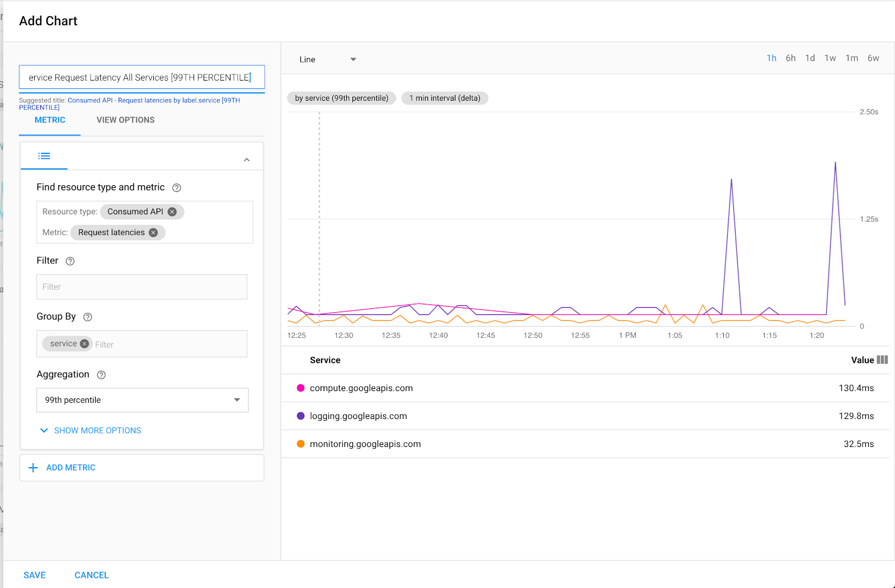Click the Filter help icon

click(69, 261)
